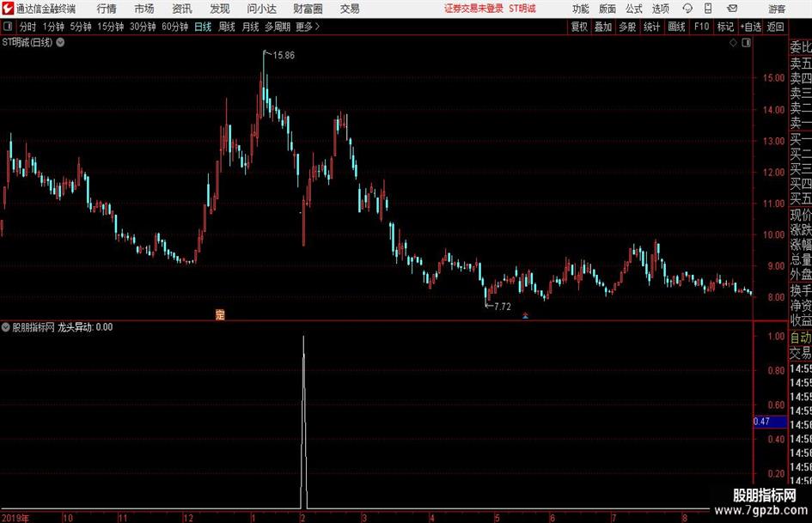Open the 版面 menu
The height and width of the screenshot is (523, 812).
point(607,9)
